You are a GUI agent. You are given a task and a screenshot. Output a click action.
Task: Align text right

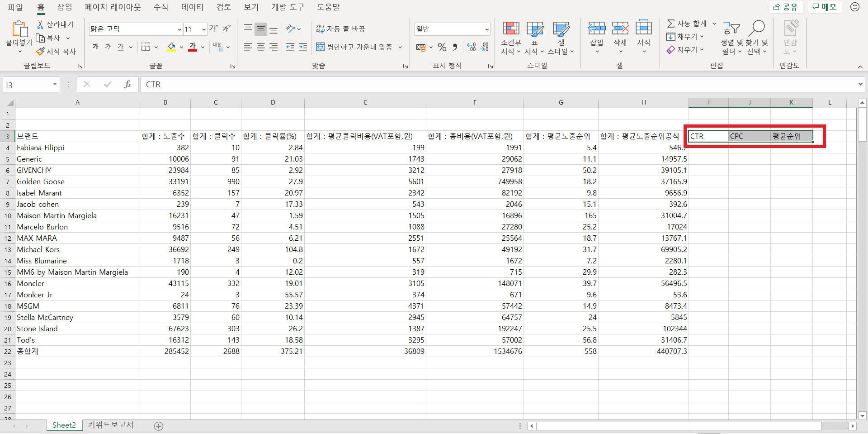tap(274, 47)
